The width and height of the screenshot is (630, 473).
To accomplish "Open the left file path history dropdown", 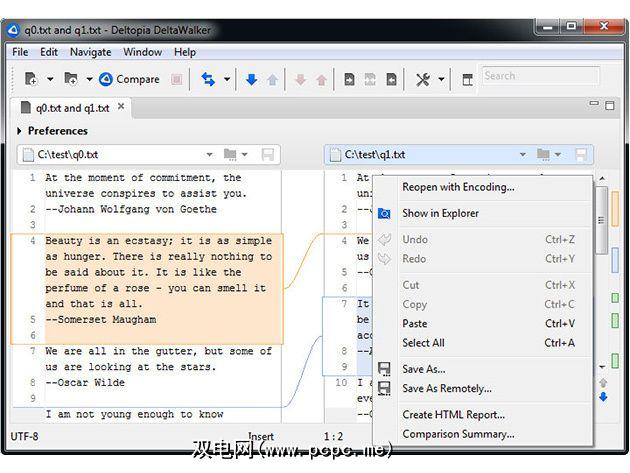I will 209,155.
